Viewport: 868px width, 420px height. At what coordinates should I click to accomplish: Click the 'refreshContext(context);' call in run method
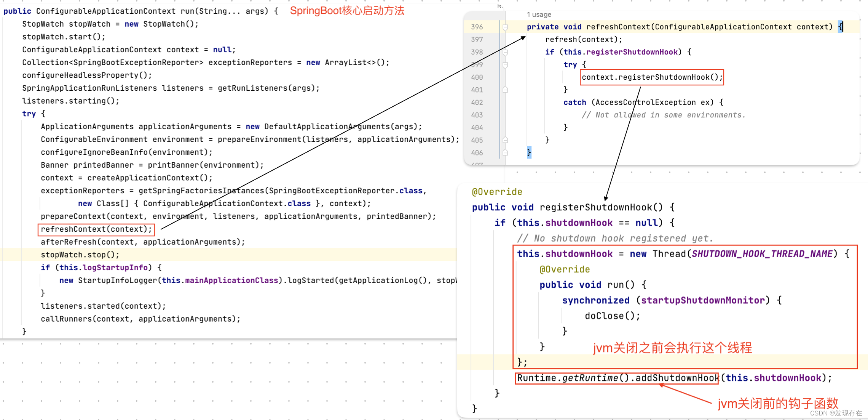[96, 229]
